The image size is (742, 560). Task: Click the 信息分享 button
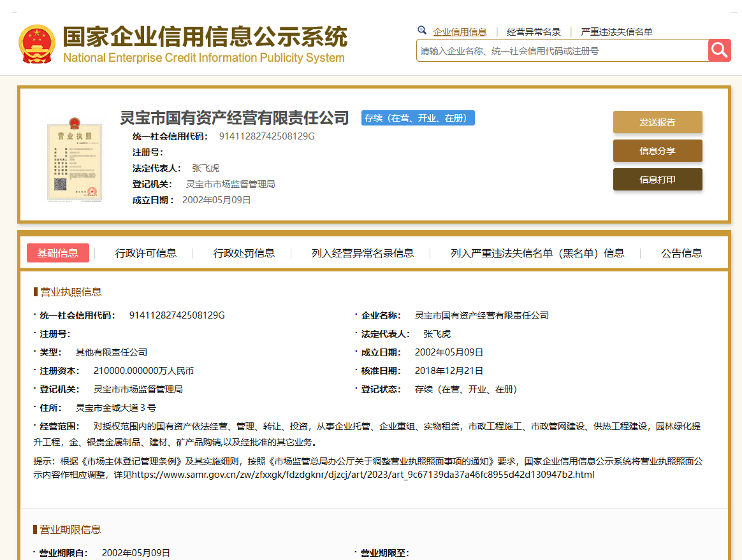click(x=657, y=151)
